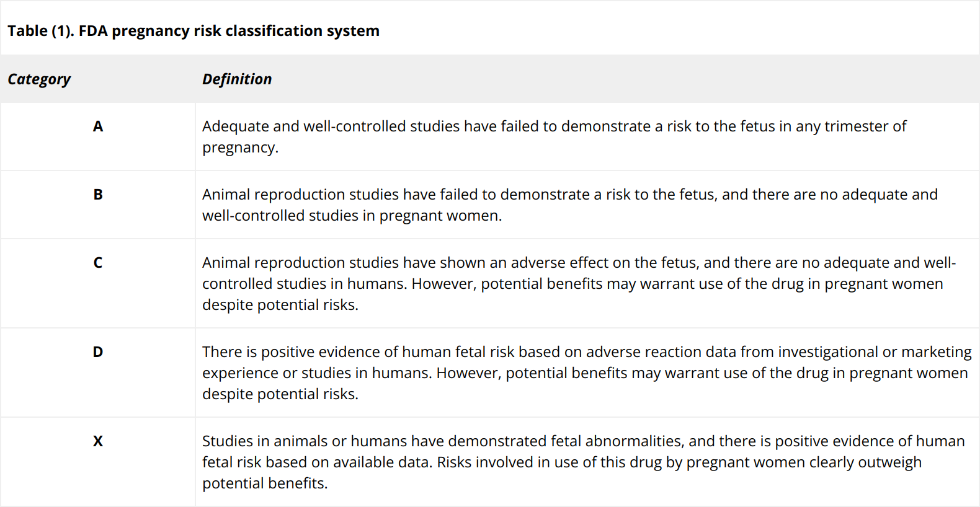Click 'Studies in animals or humans' definition line
The width and height of the screenshot is (980, 507).
(583, 441)
